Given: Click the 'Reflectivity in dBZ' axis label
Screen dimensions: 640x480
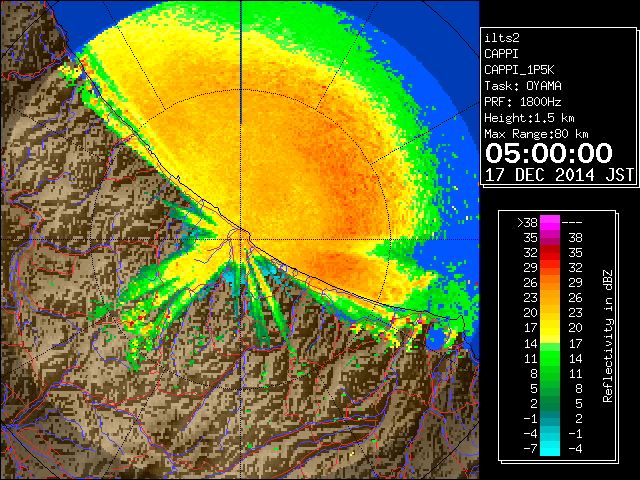Looking at the screenshot, I should click(608, 336).
